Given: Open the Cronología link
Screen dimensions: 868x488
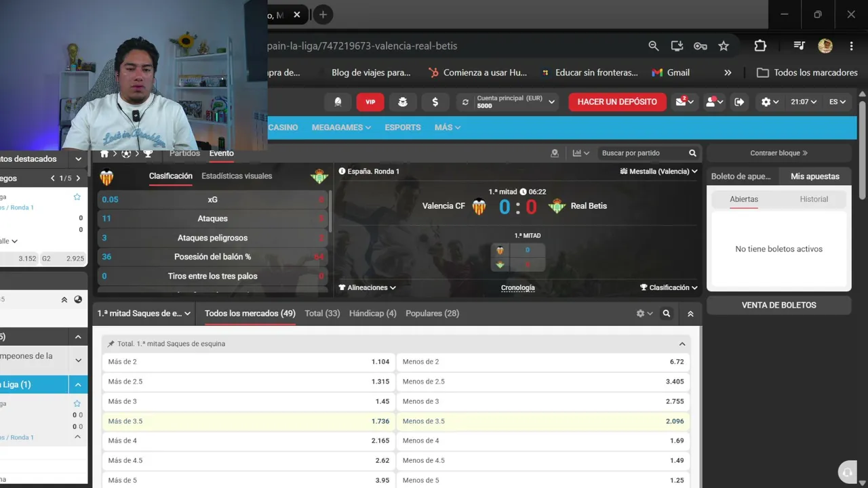Looking at the screenshot, I should pyautogui.click(x=518, y=287).
